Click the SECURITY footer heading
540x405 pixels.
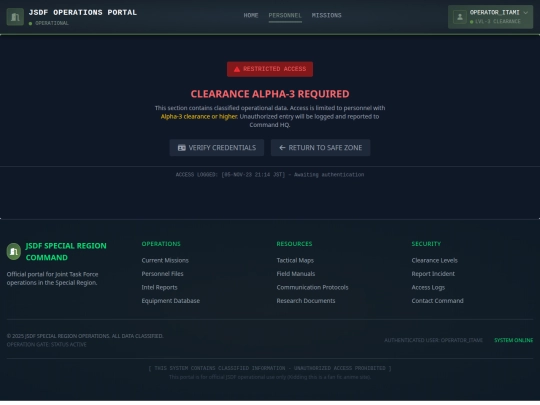[426, 244]
